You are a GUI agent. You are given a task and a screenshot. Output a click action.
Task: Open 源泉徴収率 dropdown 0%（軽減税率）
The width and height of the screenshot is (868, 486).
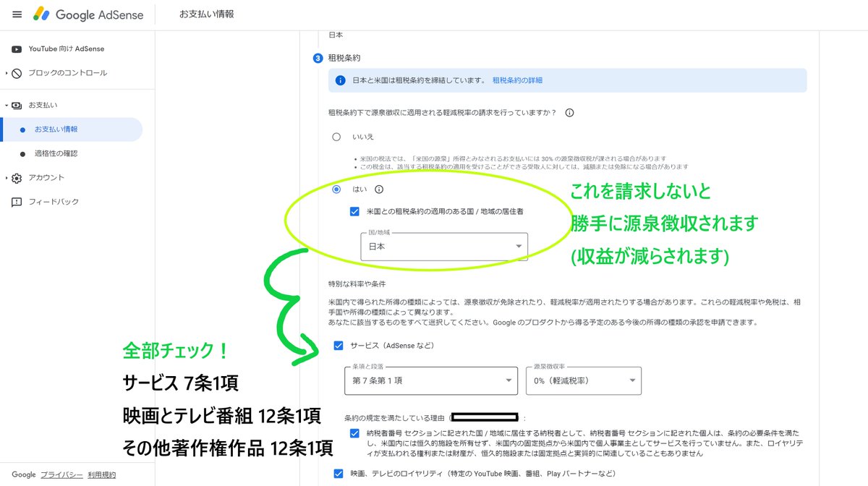click(583, 380)
